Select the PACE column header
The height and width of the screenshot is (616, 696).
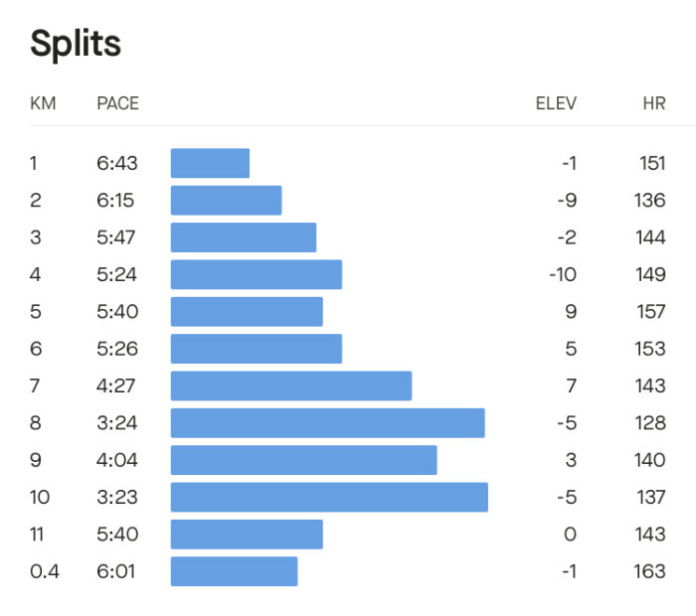(117, 103)
